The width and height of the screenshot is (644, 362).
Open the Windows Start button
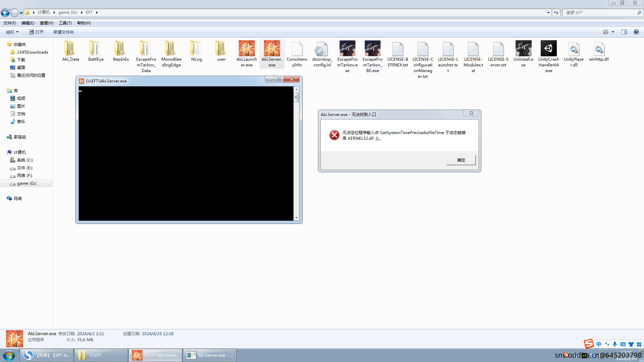click(9, 355)
